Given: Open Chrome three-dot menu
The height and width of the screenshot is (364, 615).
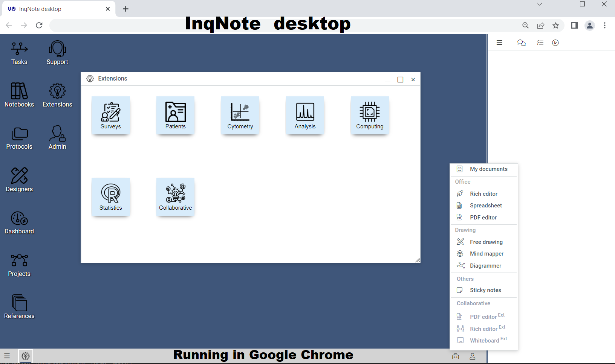Looking at the screenshot, I should pyautogui.click(x=605, y=25).
